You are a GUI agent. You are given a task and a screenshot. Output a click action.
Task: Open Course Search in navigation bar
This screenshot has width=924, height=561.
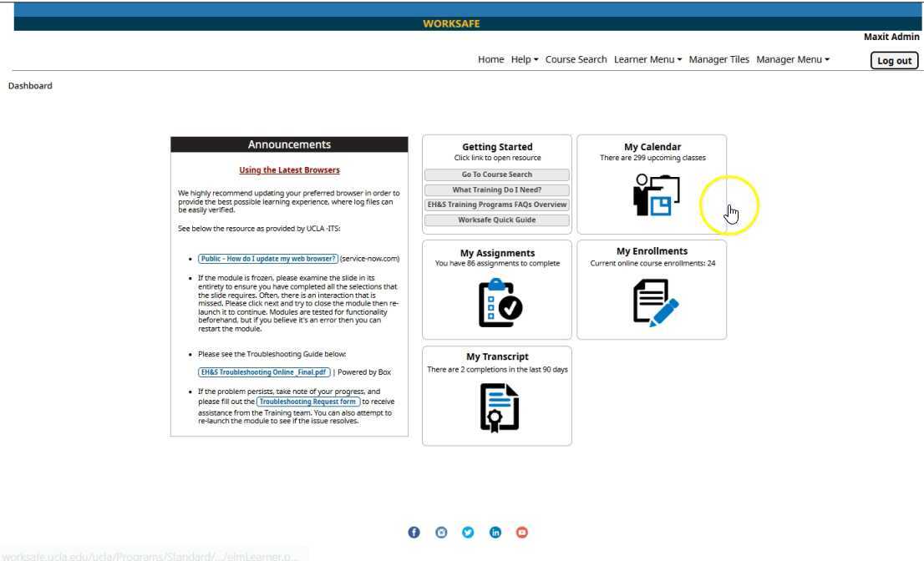[576, 59]
